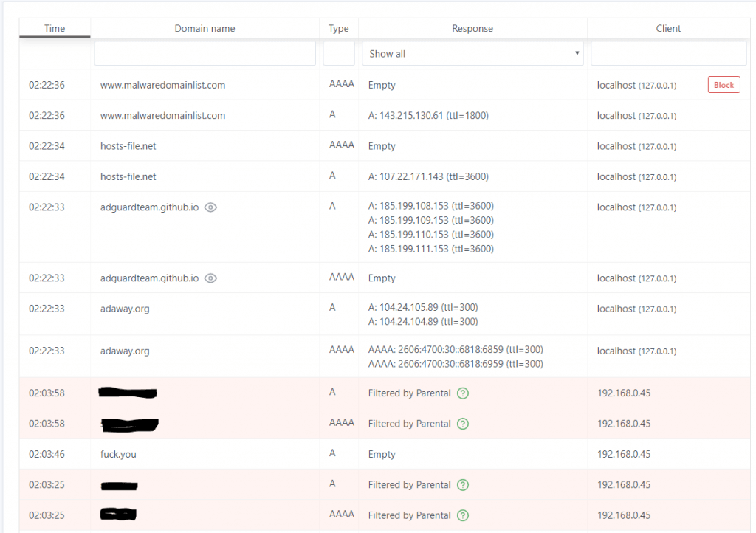Sort by the Domain name column header
The height and width of the screenshot is (533, 756).
point(205,29)
